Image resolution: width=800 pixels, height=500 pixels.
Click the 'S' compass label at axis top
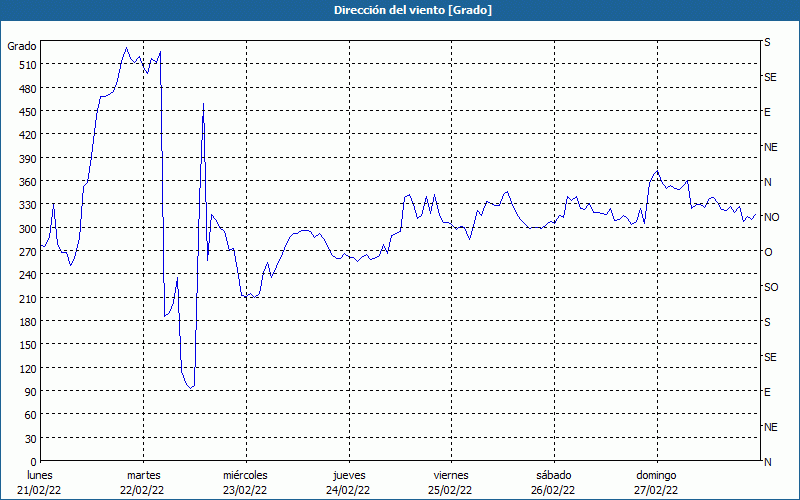tap(767, 42)
